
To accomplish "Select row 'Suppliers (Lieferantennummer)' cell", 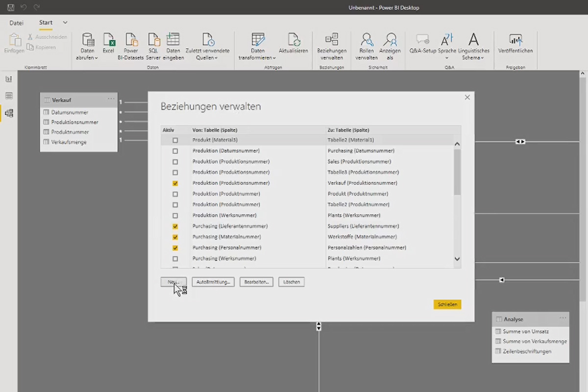I will pos(363,226).
